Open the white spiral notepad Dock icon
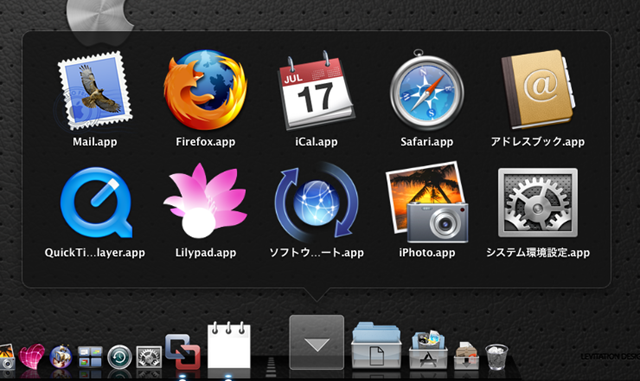Image resolution: width=640 pixels, height=381 pixels. point(229,346)
